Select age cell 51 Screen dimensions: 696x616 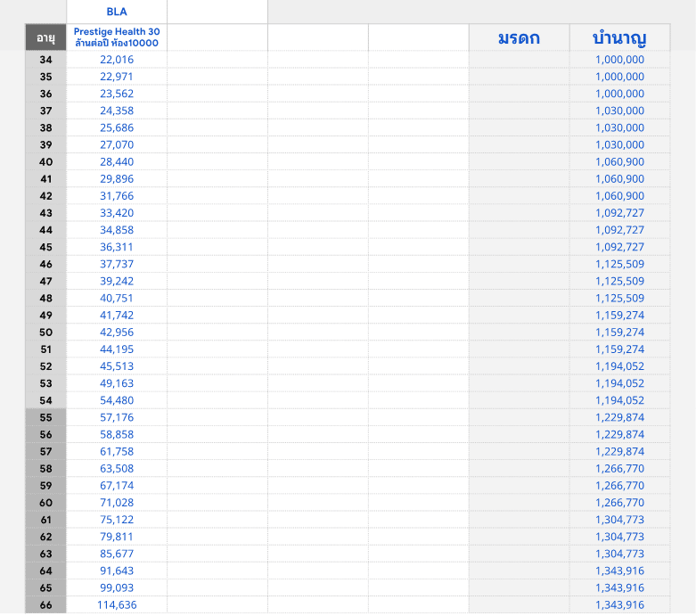coord(45,349)
